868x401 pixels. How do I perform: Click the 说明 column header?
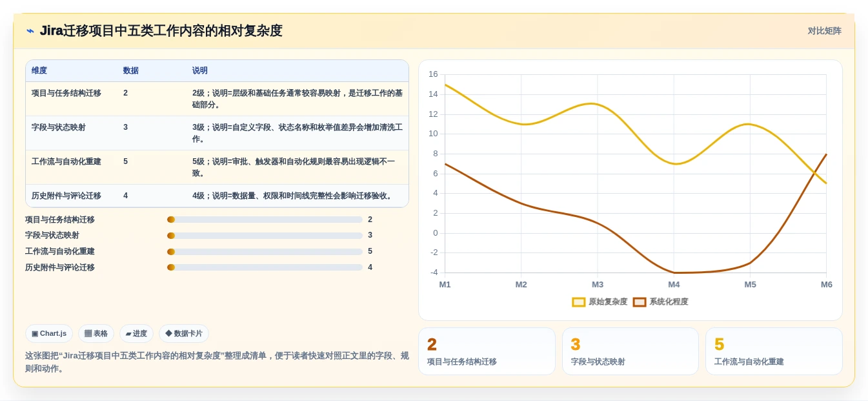[200, 70]
